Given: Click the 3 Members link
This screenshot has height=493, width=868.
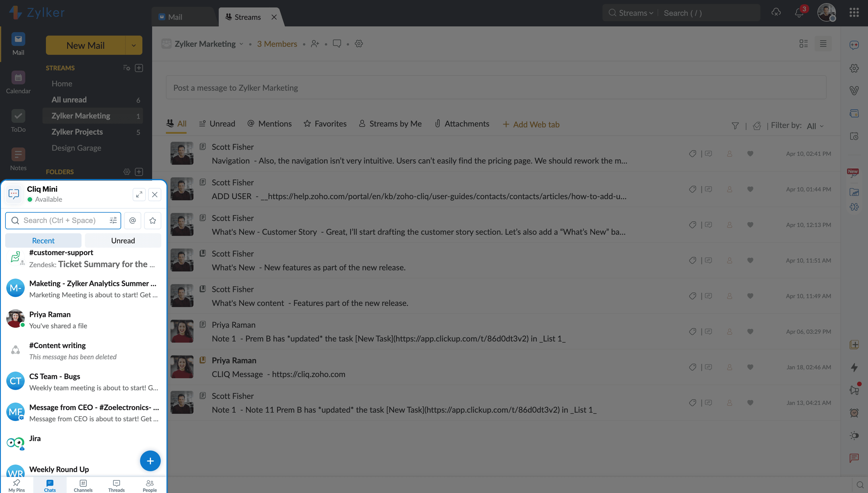Looking at the screenshot, I should point(277,44).
